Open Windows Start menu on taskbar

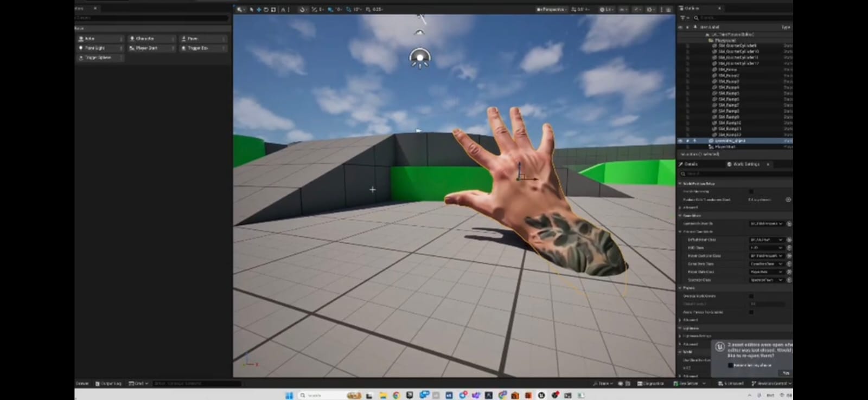289,395
